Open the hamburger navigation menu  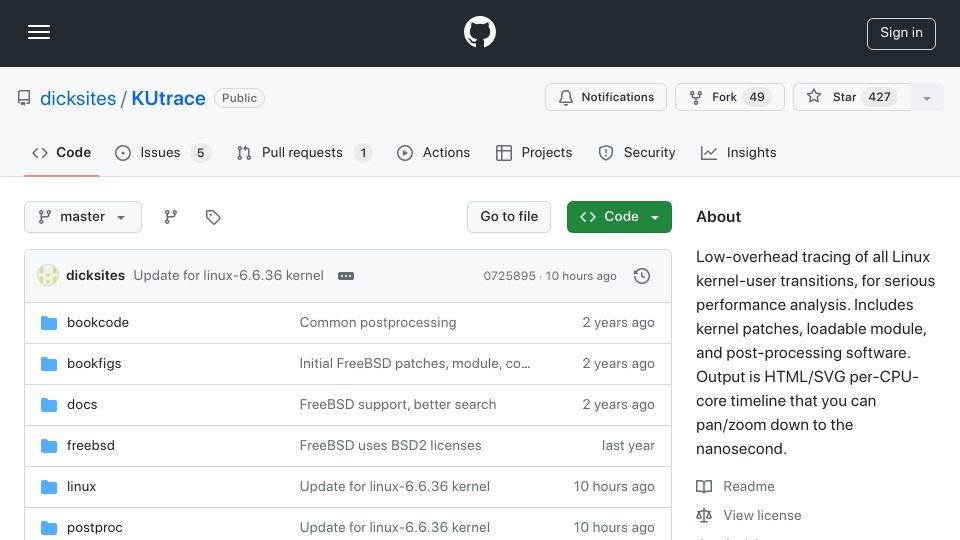[x=39, y=32]
